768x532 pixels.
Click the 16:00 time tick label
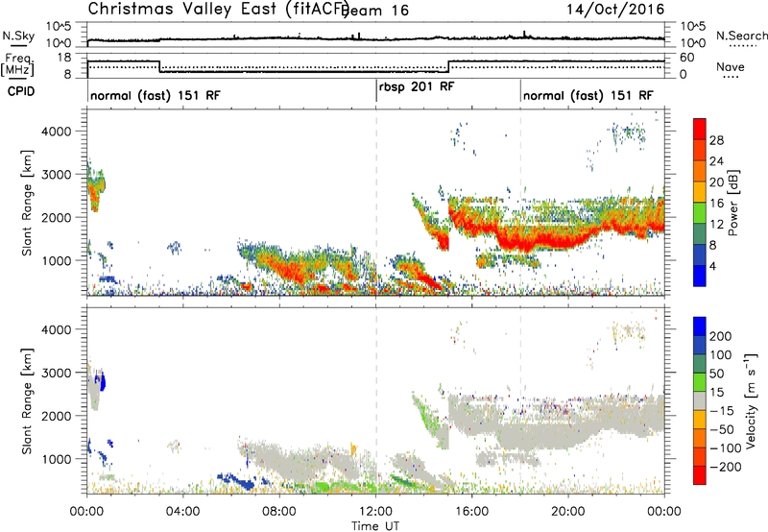[x=471, y=512]
